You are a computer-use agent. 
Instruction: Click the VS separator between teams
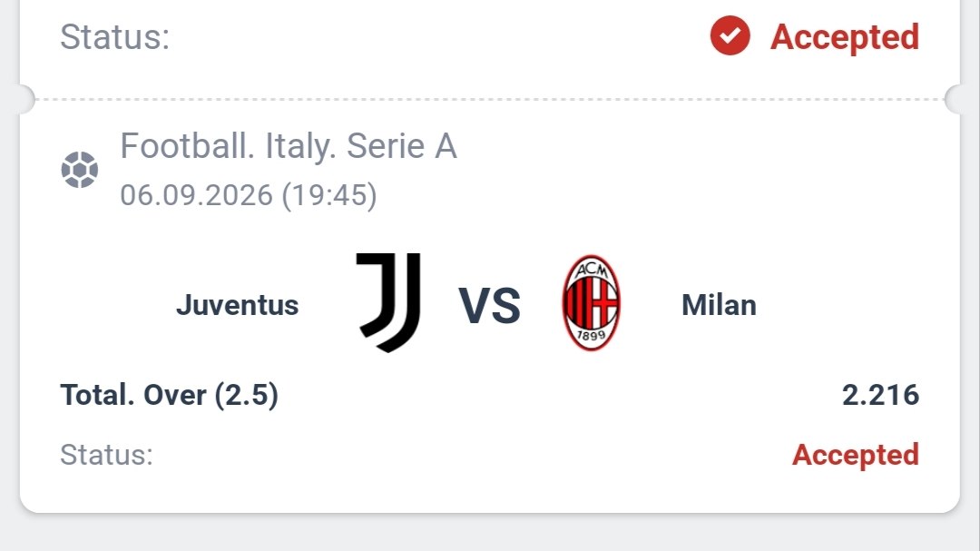[x=489, y=306]
